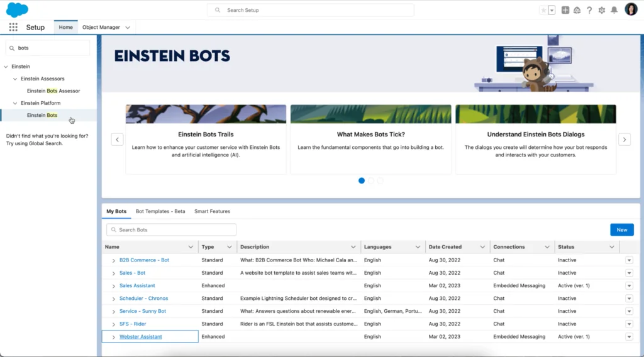
Task: Open the Trailhead guidance icon
Action: pyautogui.click(x=577, y=10)
